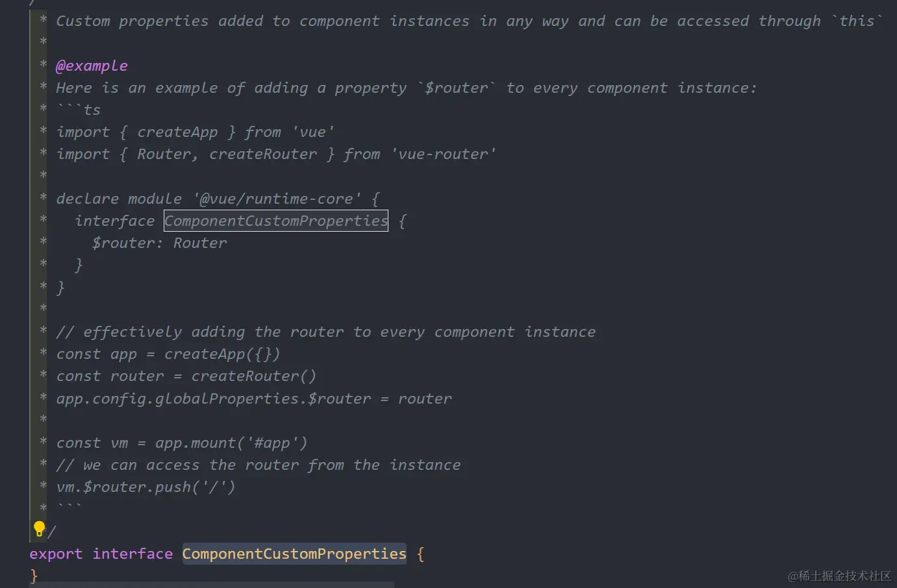Click the '@vue/runtime-core' module string
Image resolution: width=897 pixels, height=588 pixels.
pos(277,199)
